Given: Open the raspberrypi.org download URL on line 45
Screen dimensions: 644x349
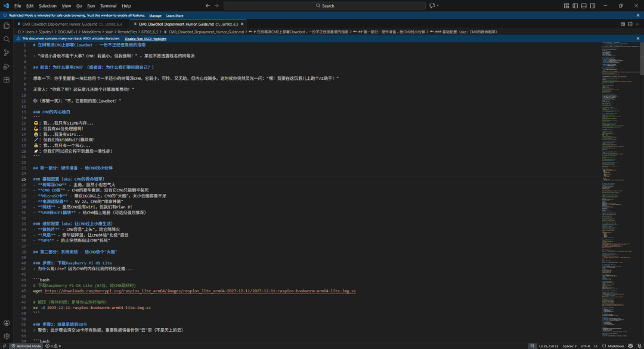Looking at the screenshot, I should (x=200, y=291).
